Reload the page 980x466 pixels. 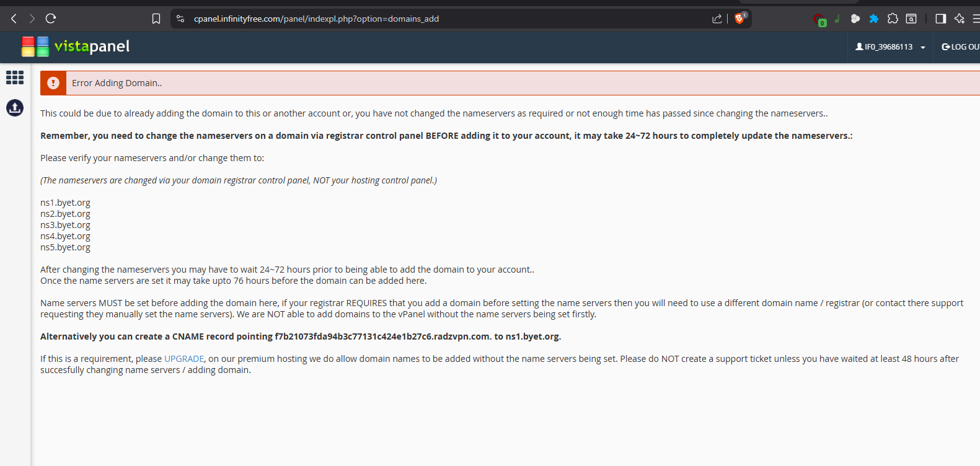tap(51, 19)
